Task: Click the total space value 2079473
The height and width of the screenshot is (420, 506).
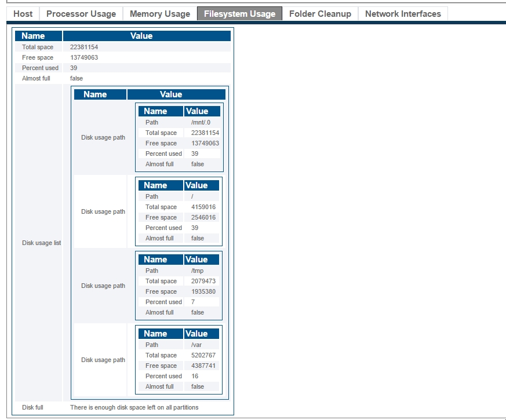Action: [x=203, y=281]
